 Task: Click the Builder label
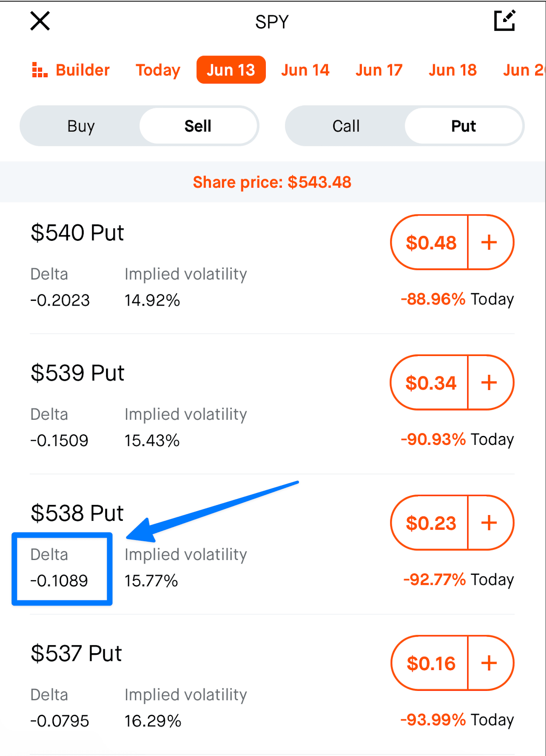pyautogui.click(x=82, y=70)
